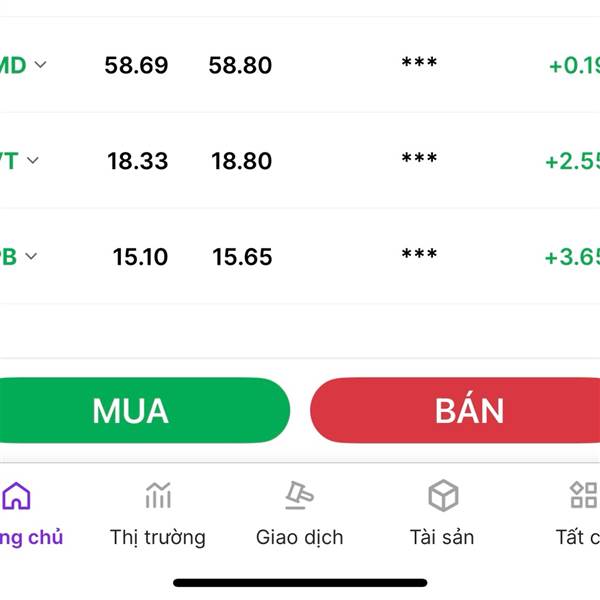The width and height of the screenshot is (600, 600).
Task: Switch to the Giao dịch tab label
Action: coord(300,538)
